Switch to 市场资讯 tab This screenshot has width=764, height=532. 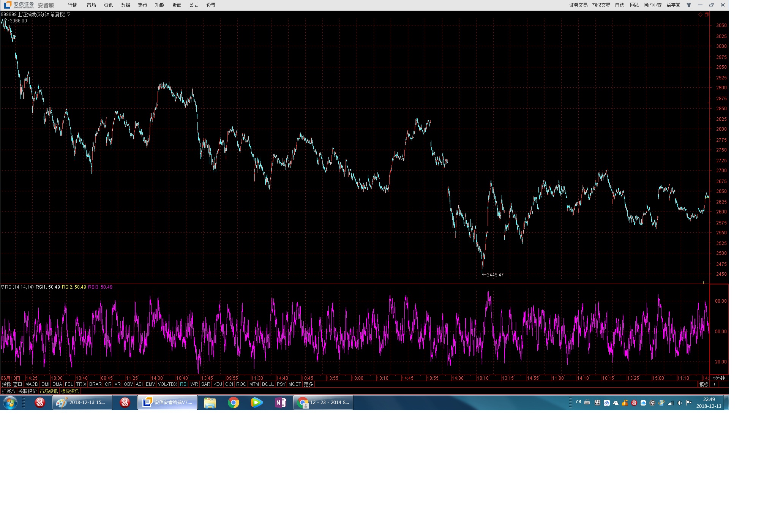coord(49,391)
